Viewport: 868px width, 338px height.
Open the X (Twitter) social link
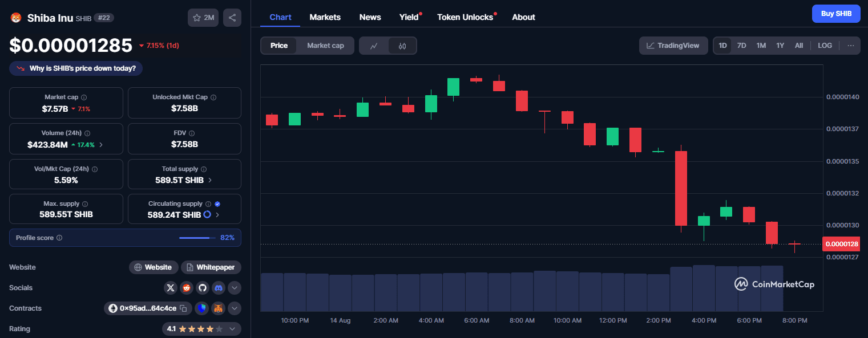click(x=171, y=288)
